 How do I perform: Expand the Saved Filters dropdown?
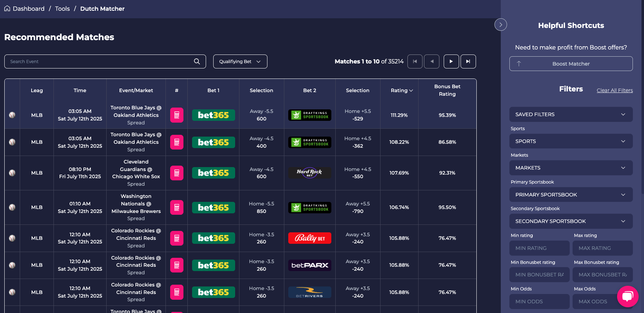click(x=571, y=114)
